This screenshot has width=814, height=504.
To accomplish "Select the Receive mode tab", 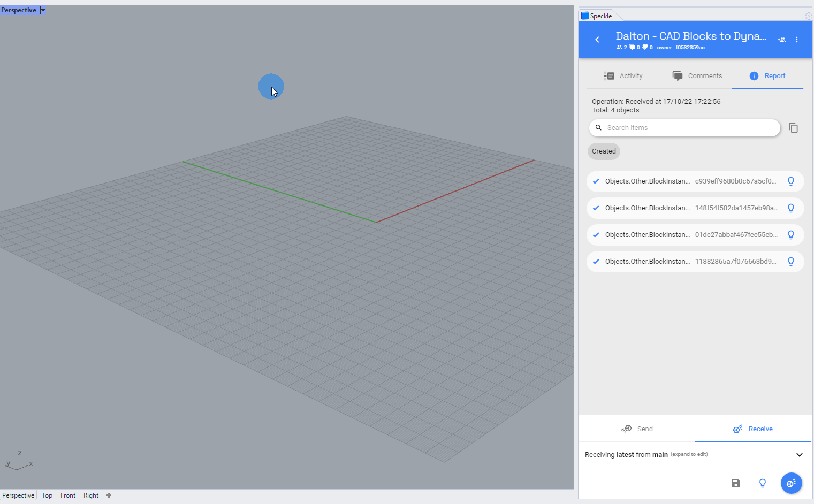I will [x=753, y=429].
